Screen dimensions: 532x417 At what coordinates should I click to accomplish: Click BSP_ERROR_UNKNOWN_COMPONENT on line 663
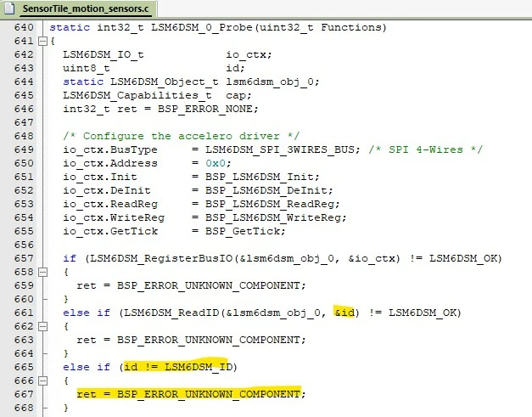(209, 340)
